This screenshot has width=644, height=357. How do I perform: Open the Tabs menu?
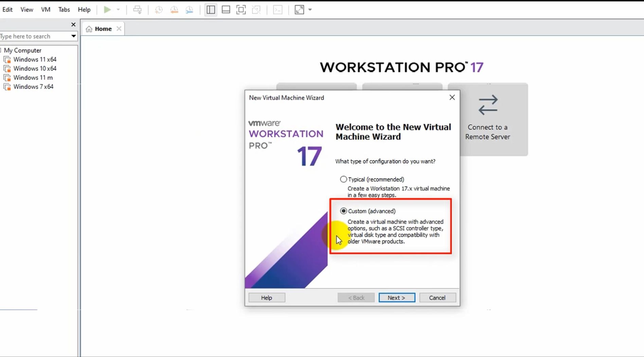click(64, 10)
